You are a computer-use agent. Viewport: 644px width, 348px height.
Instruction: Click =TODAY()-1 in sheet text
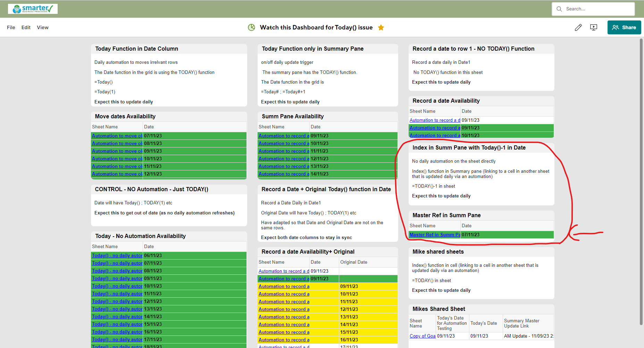coord(434,186)
